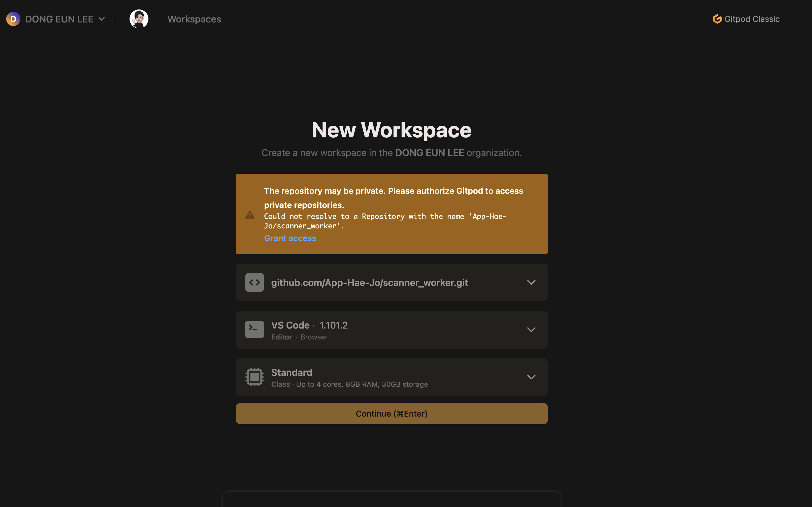The width and height of the screenshot is (812, 507).
Task: Expand the VS Code editor dropdown chevron
Action: coord(531,330)
